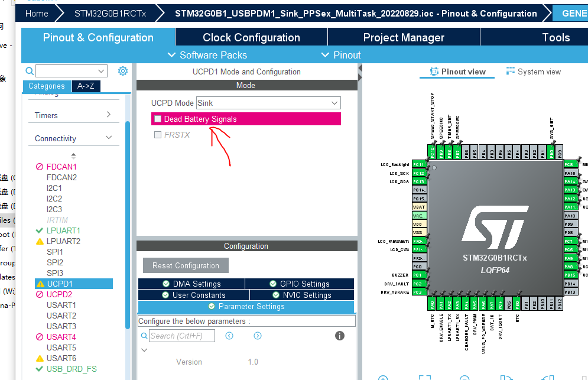Toggle the FRSTX checkbox
The width and height of the screenshot is (588, 380).
coord(158,135)
